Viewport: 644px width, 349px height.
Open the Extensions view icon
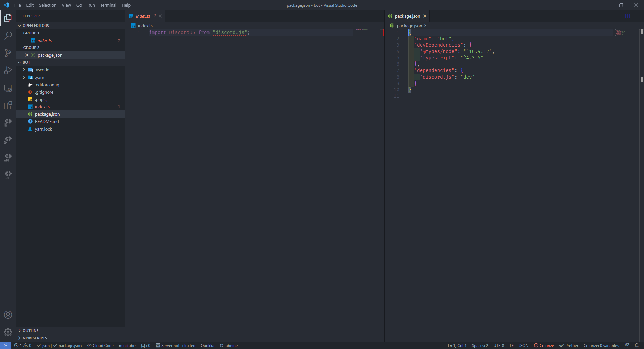click(x=8, y=105)
